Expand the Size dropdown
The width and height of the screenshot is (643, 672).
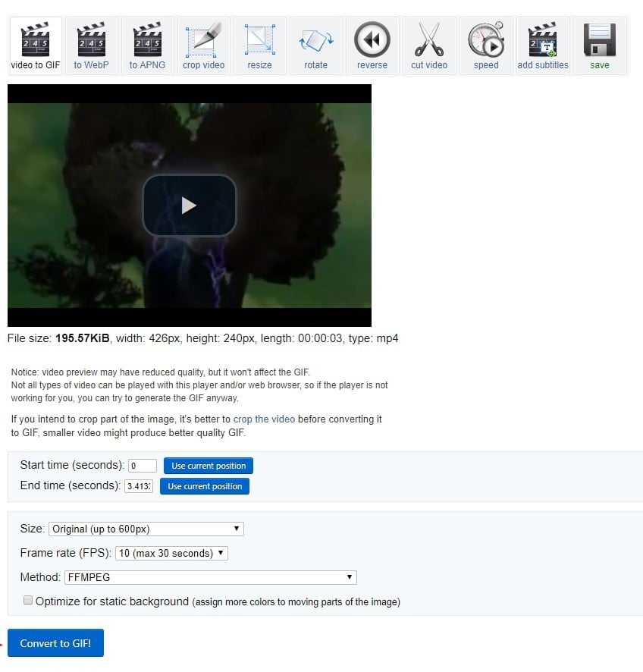146,529
